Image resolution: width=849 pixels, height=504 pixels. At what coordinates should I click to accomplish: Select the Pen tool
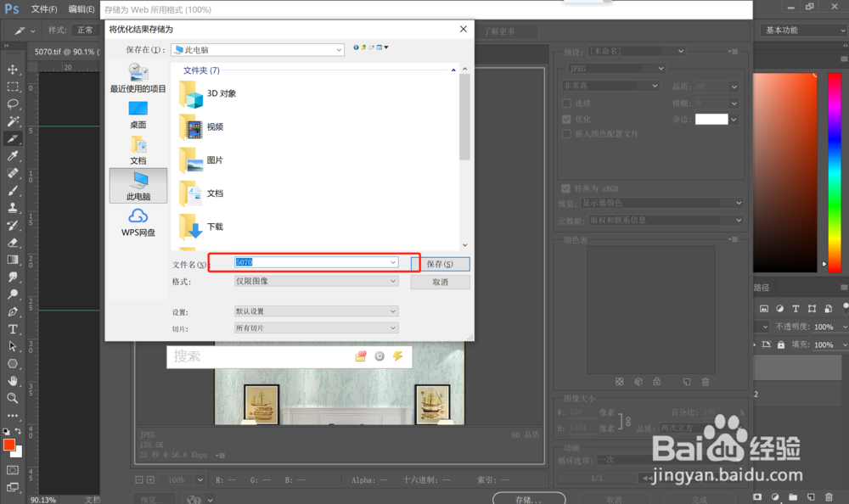[x=13, y=312]
